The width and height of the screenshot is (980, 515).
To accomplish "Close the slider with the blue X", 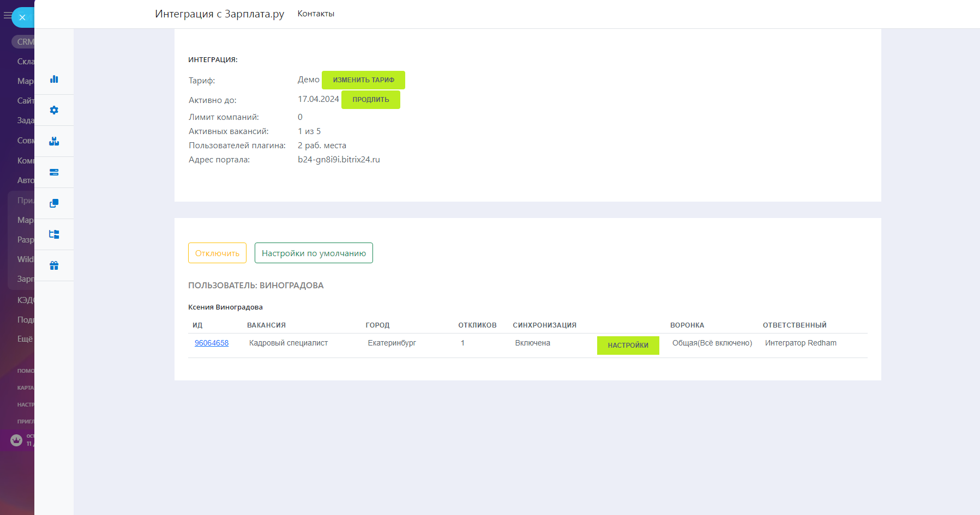I will coord(22,17).
